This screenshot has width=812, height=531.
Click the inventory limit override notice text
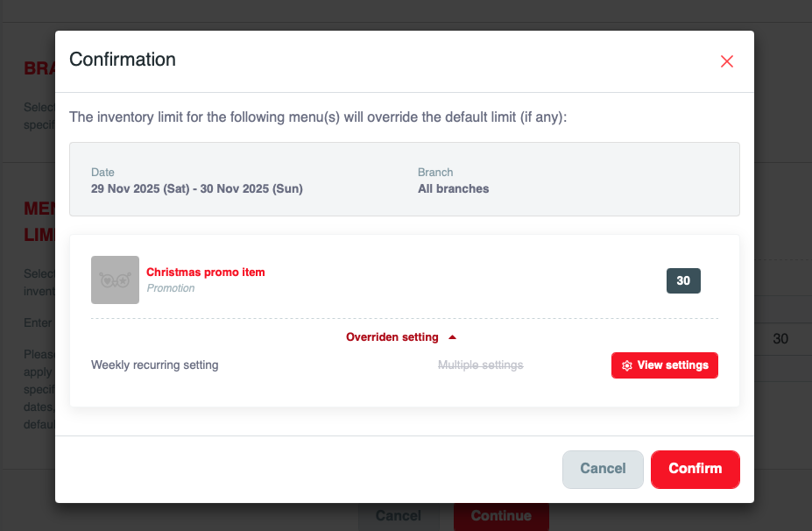pyautogui.click(x=318, y=117)
